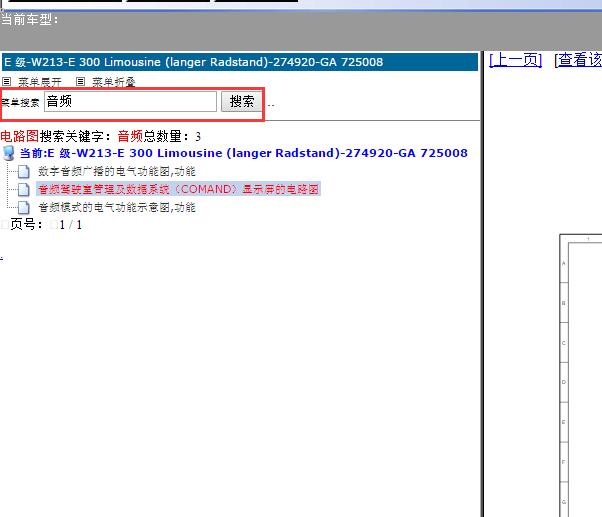Open the 上一页 previous page link
Image resolution: width=602 pixels, height=517 pixels.
515,60
